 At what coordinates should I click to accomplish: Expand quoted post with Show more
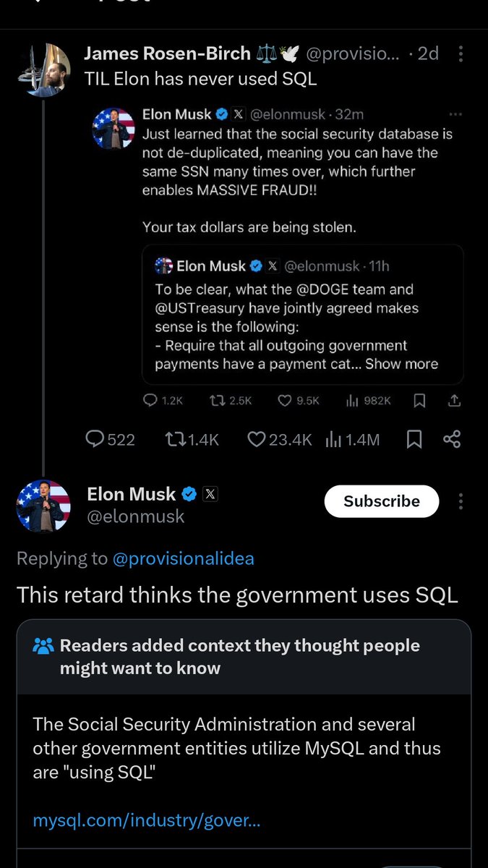tap(401, 364)
